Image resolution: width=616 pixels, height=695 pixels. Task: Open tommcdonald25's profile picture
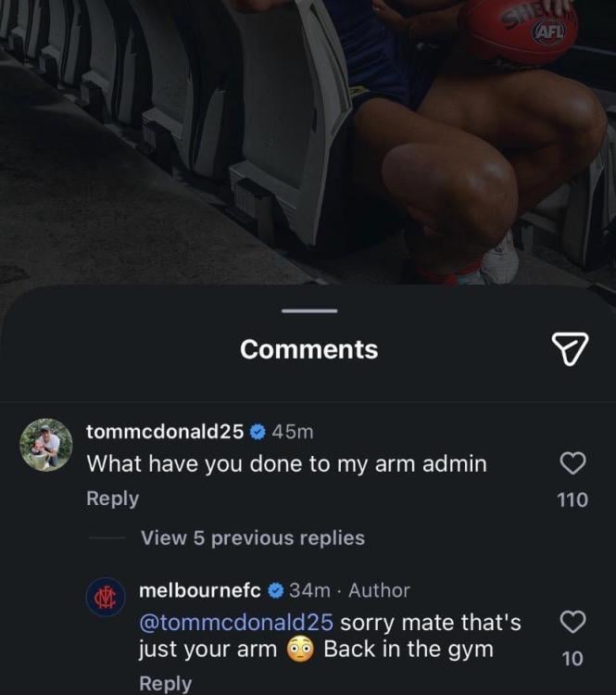[x=46, y=446]
